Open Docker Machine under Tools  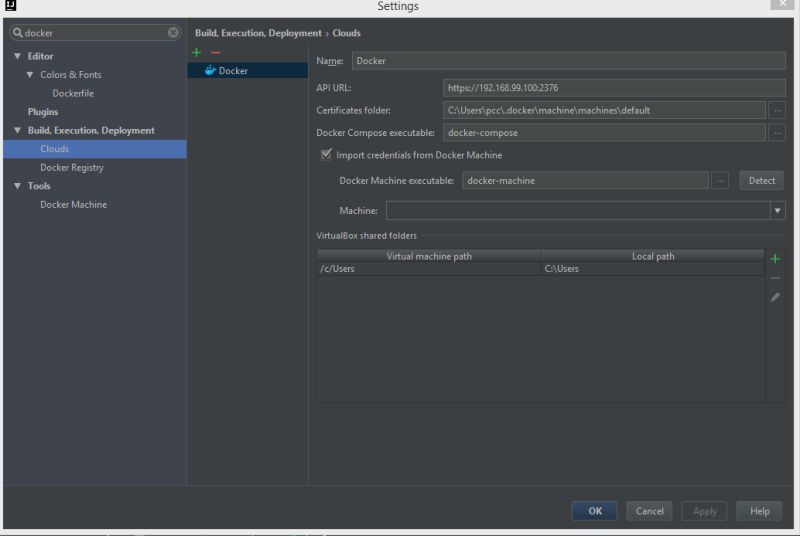[73, 205]
